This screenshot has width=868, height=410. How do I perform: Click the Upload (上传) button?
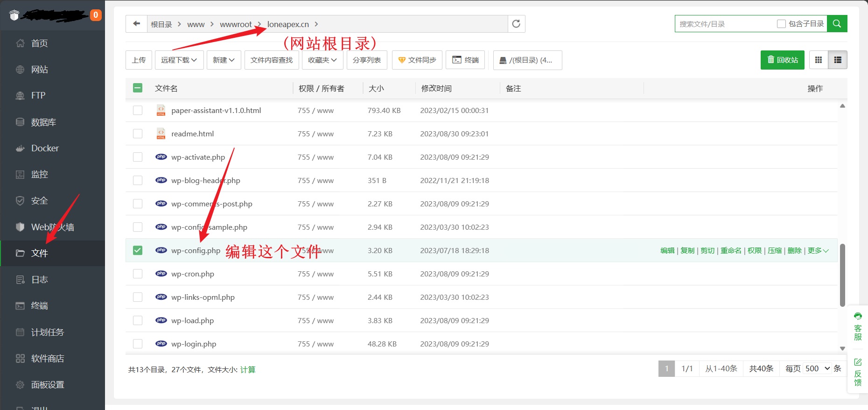click(x=139, y=60)
